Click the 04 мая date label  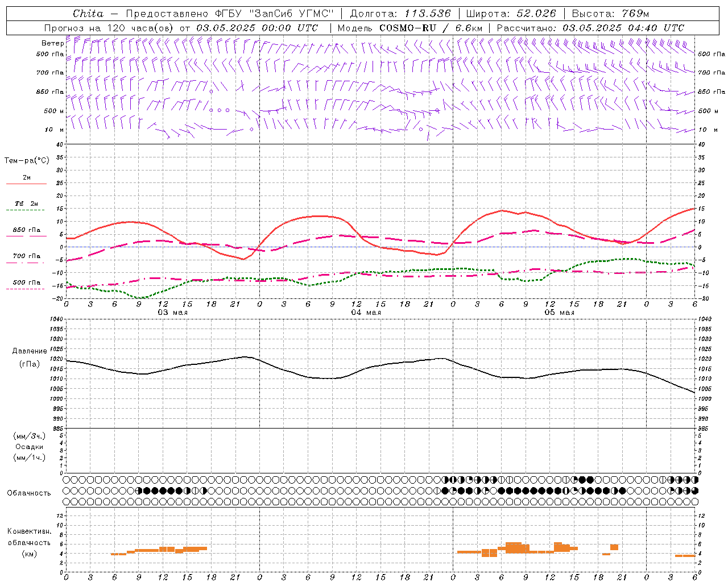(x=366, y=313)
